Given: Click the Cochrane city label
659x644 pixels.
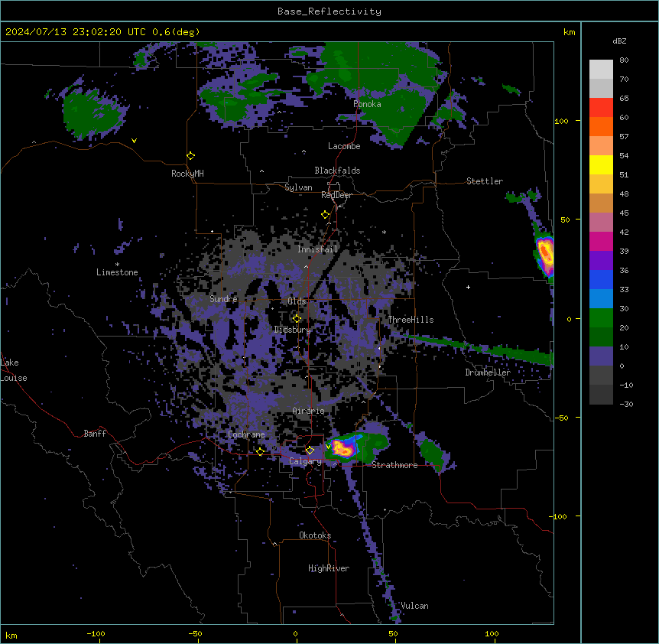Looking at the screenshot, I should pos(246,434).
